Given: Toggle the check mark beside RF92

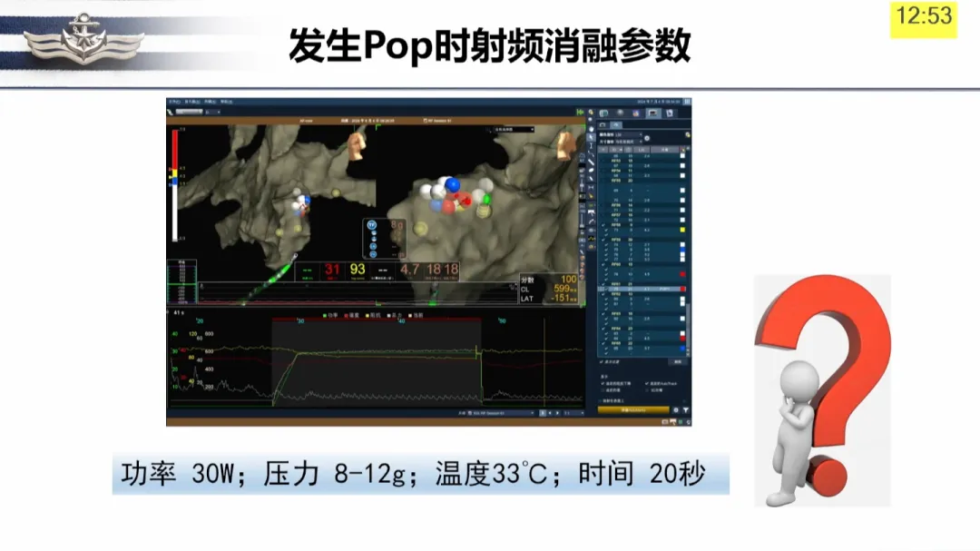Looking at the screenshot, I should coord(603,294).
